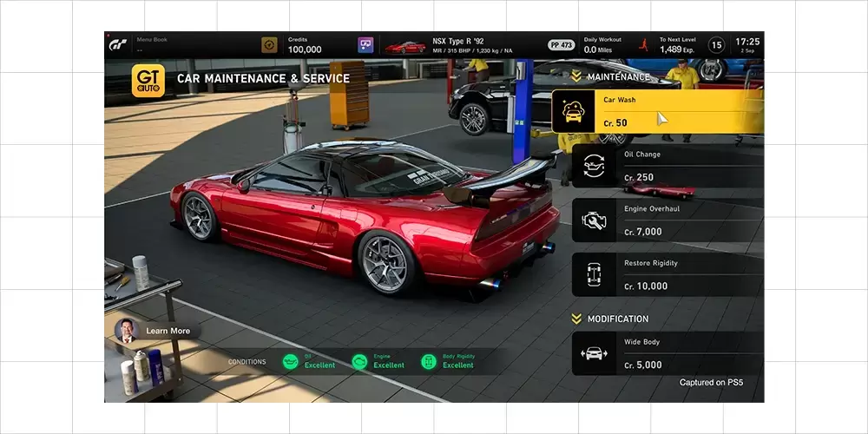Choose Oil Change for Cr. 250
Viewport: 868px width, 434px height.
point(667,166)
